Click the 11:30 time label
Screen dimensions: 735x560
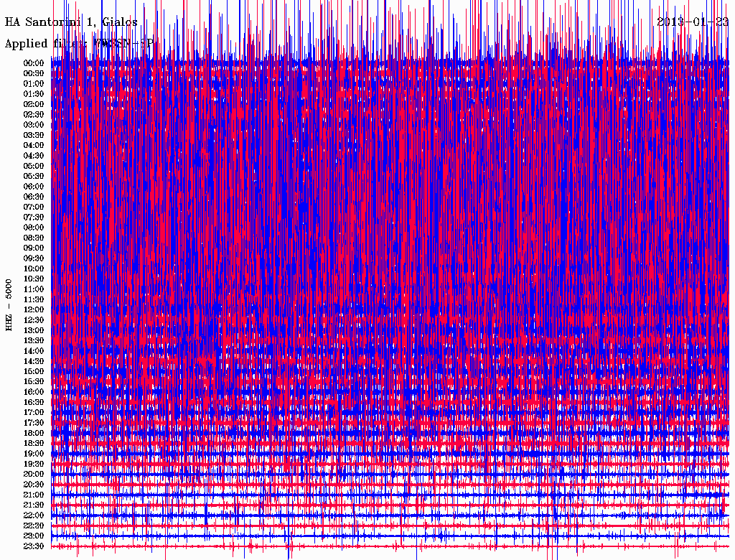coord(34,299)
